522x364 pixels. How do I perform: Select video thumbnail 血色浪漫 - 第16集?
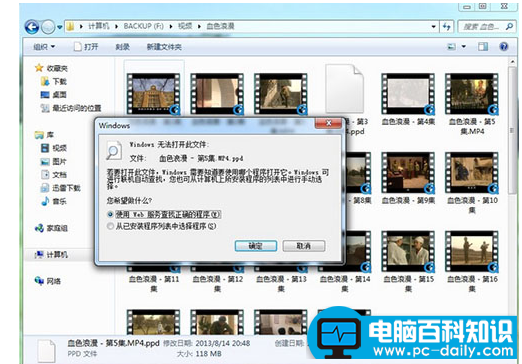point(472,252)
